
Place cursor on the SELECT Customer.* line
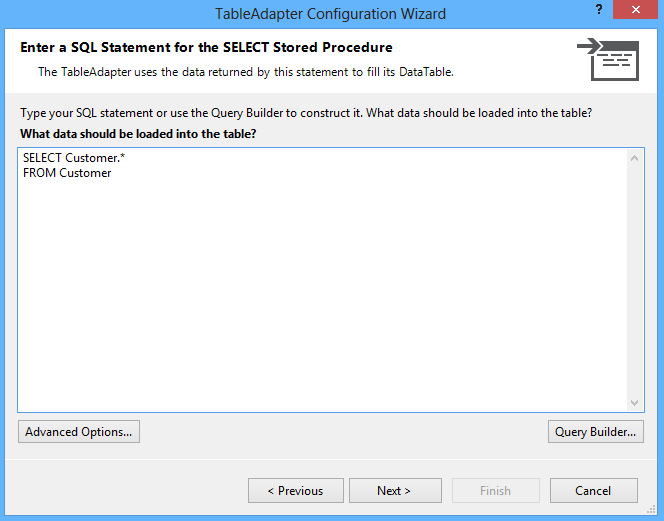(x=74, y=158)
